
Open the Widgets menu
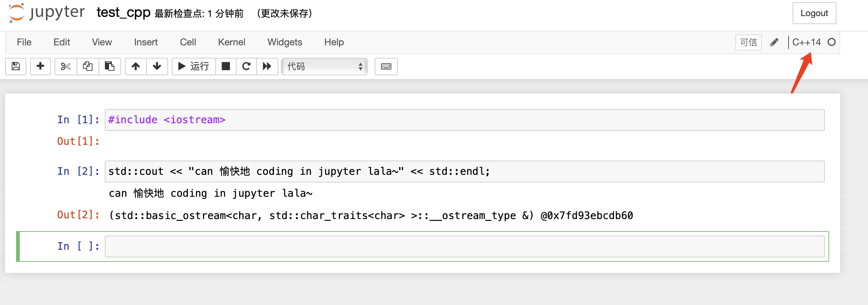coord(285,42)
